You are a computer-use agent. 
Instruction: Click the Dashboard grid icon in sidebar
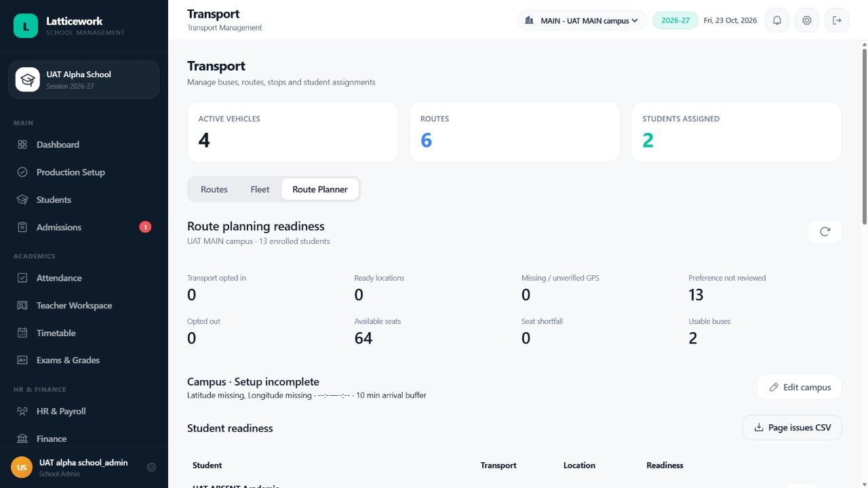coord(22,144)
